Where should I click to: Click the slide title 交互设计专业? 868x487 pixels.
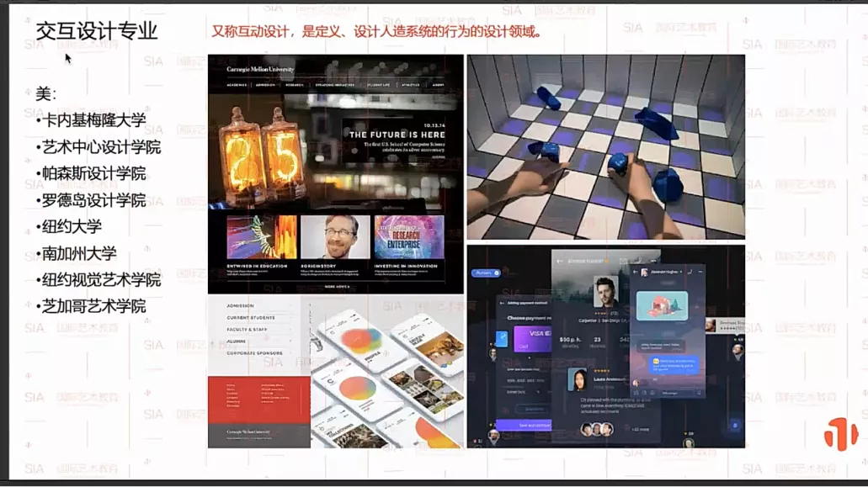[97, 31]
